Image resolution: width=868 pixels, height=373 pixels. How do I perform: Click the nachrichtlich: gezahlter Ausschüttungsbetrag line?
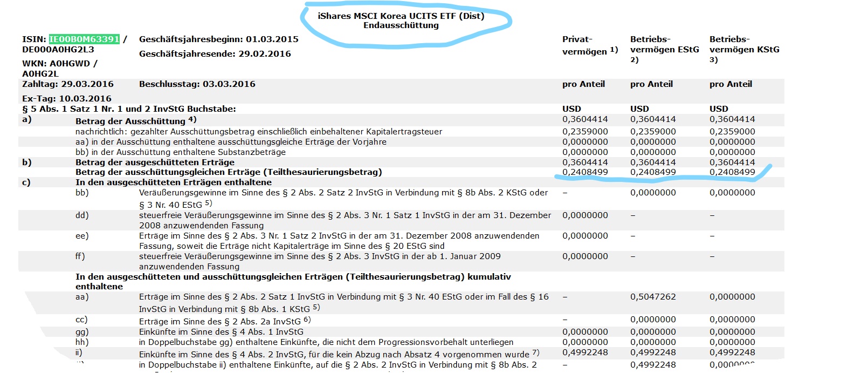(x=259, y=132)
